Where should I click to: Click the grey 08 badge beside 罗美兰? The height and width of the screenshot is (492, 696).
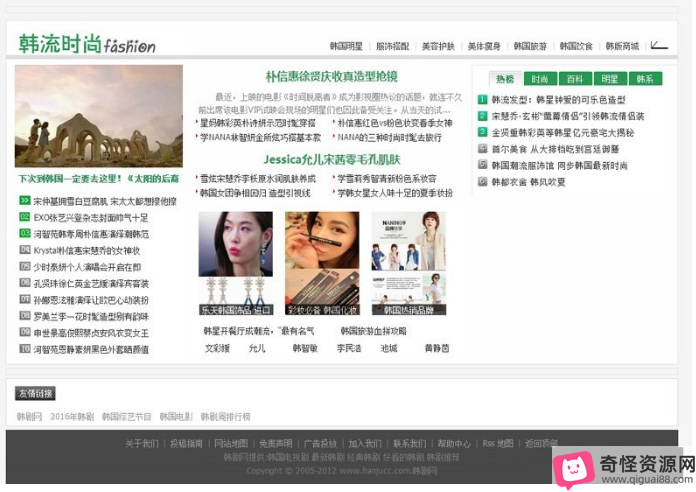25,316
